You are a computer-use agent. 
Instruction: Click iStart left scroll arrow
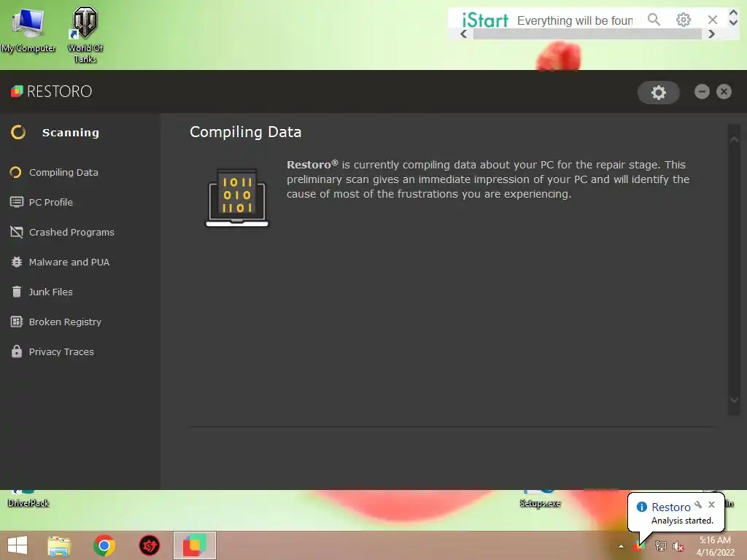click(463, 34)
